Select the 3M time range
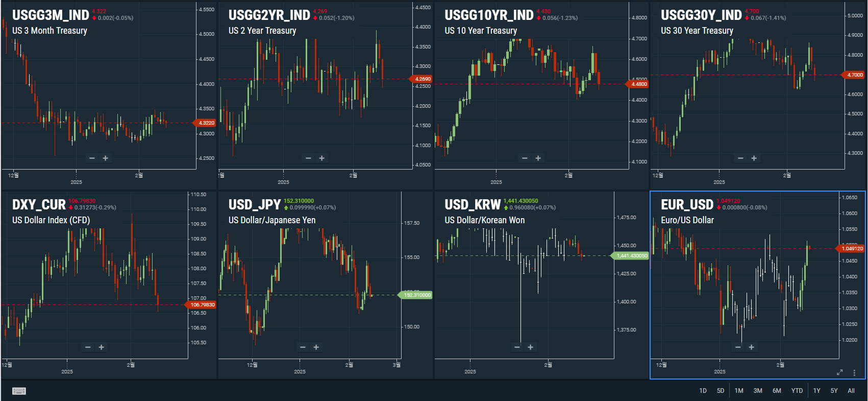Image resolution: width=868 pixels, height=401 pixels. (x=758, y=391)
